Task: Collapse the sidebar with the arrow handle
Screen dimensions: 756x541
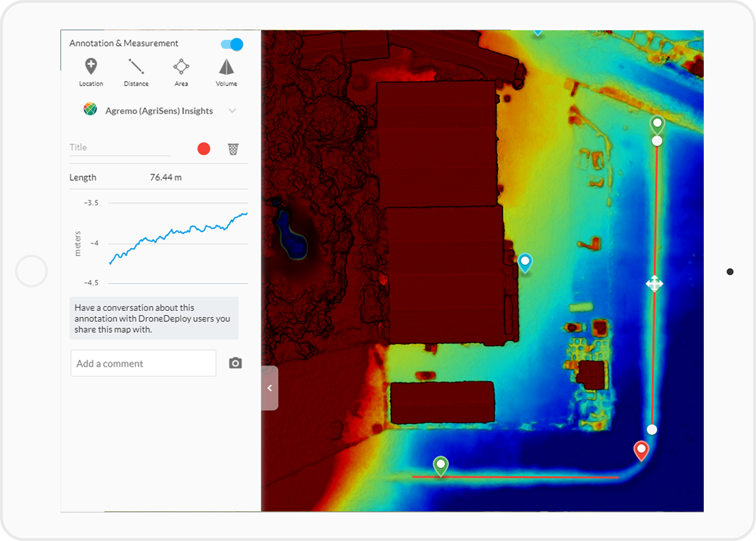Action: click(270, 388)
